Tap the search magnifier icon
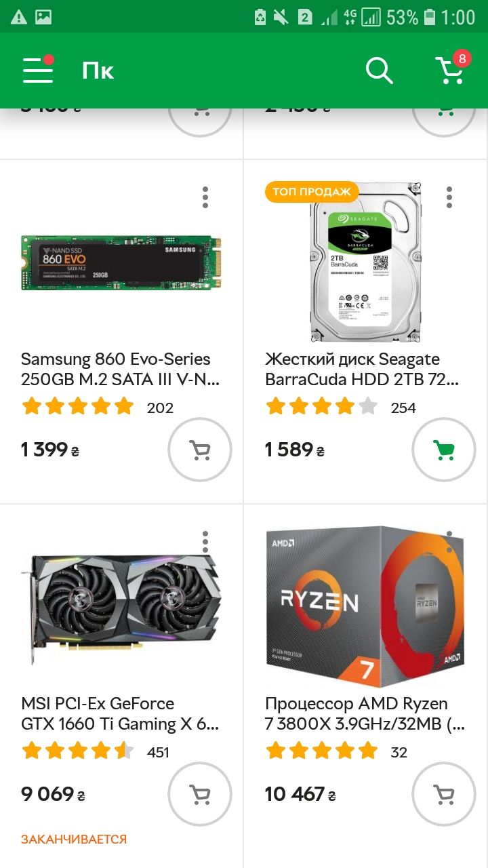 380,70
